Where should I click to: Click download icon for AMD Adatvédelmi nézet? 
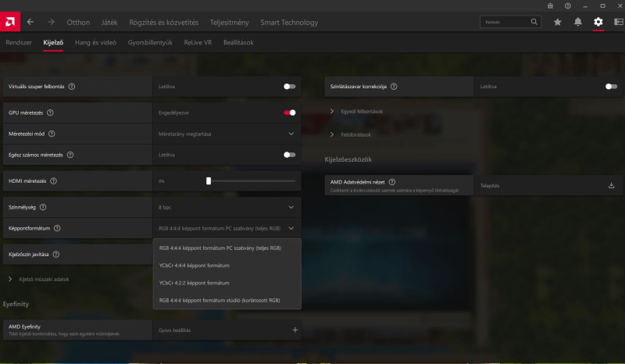tap(612, 185)
